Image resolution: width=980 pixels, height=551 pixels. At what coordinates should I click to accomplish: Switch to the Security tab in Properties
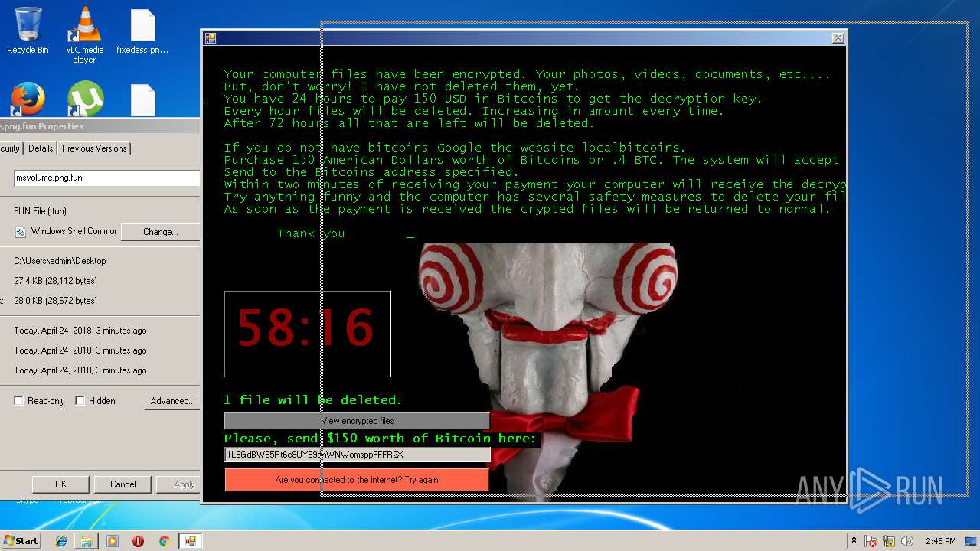point(11,148)
